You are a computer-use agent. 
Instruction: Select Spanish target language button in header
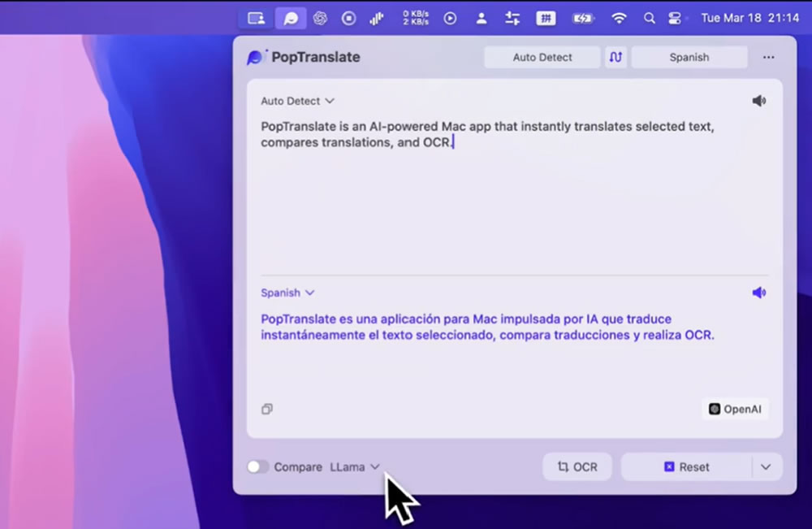[x=689, y=57]
